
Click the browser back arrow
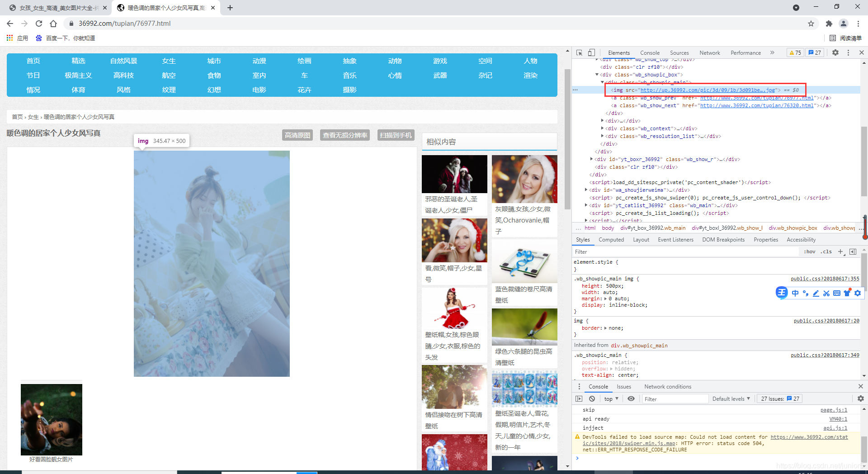click(x=10, y=24)
